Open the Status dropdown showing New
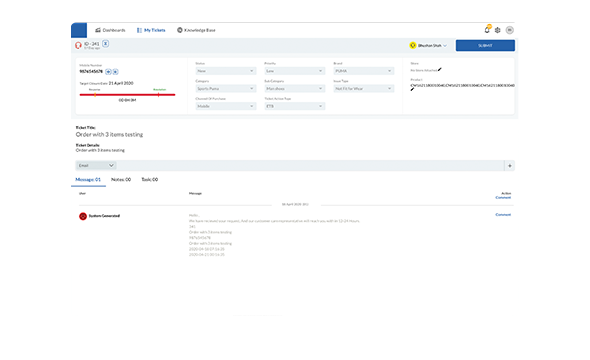 tap(225, 71)
